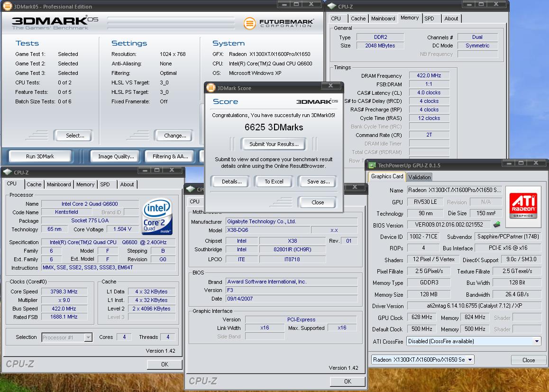Image resolution: width=549 pixels, height=392 pixels.
Task: Click the Change... settings button
Action: (x=174, y=136)
